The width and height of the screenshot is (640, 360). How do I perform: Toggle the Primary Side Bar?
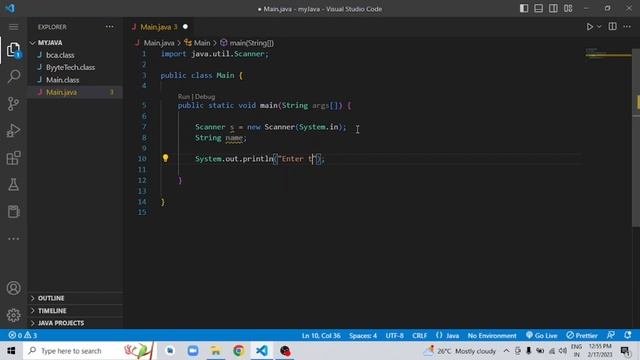click(524, 9)
